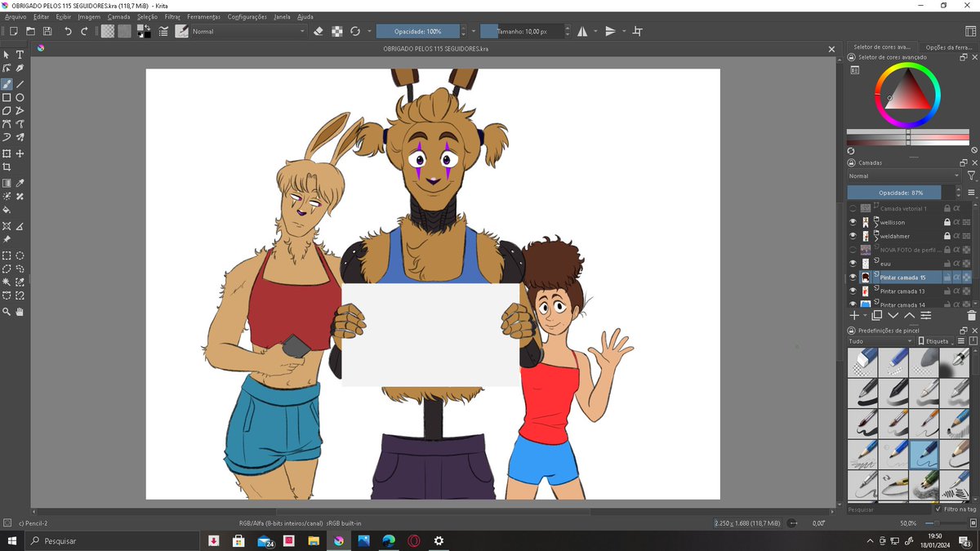980x551 pixels.
Task: Select the Rectangle tool
Action: [7, 97]
